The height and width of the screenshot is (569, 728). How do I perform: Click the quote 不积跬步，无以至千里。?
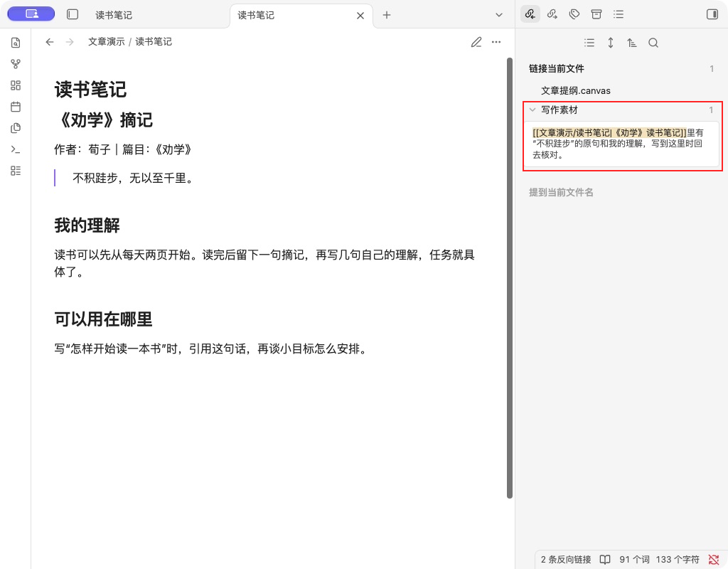(133, 178)
